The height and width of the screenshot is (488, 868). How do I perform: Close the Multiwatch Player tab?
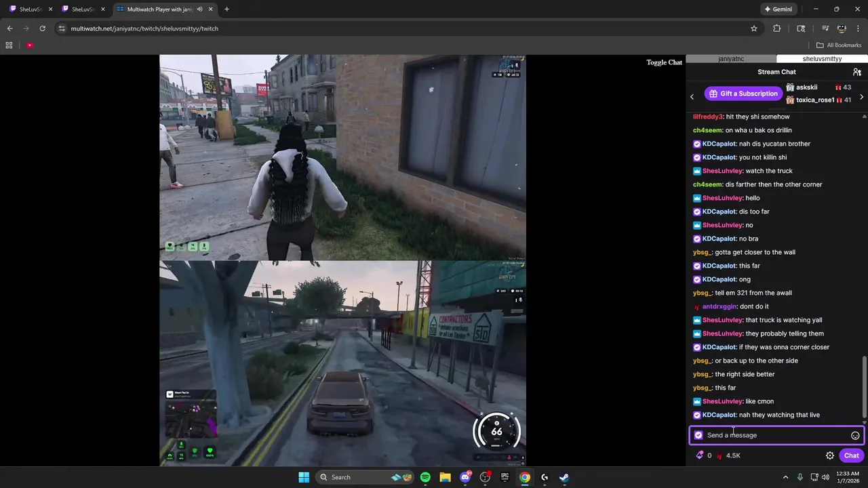coord(211,9)
